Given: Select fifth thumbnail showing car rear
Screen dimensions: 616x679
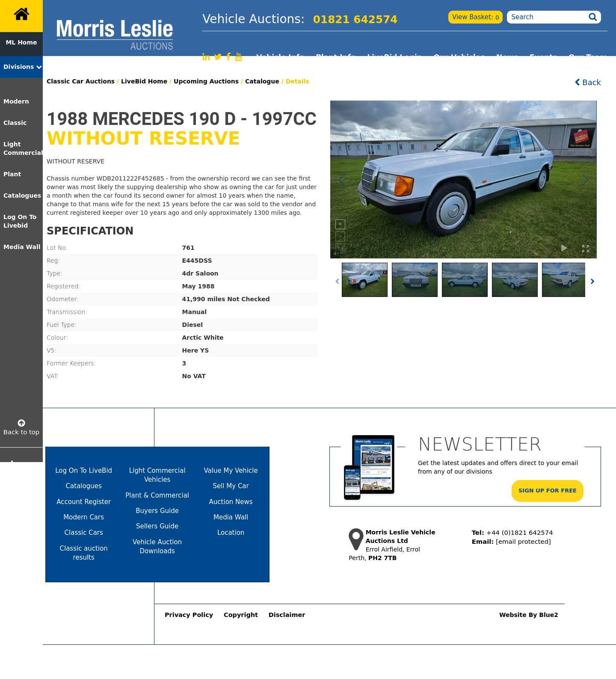Looking at the screenshot, I should click(x=563, y=280).
